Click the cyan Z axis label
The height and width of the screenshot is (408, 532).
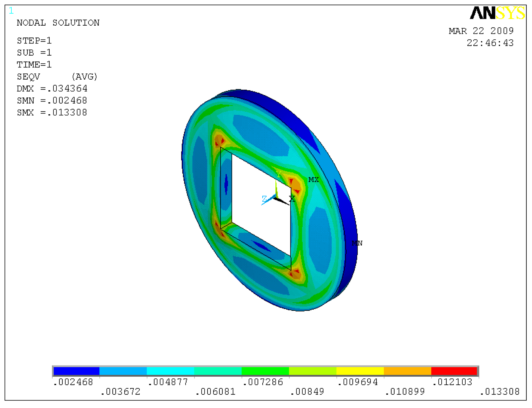tap(264, 199)
